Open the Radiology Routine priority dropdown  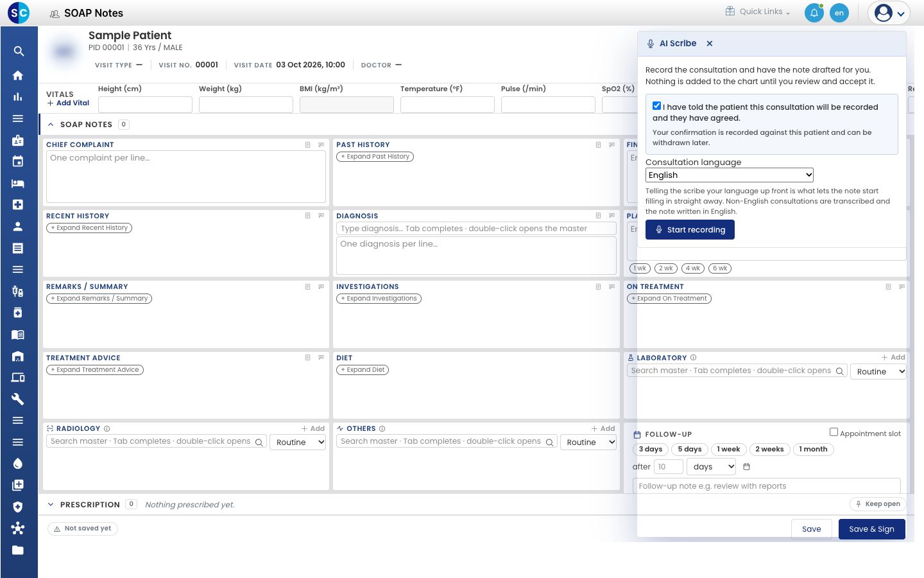coord(298,442)
